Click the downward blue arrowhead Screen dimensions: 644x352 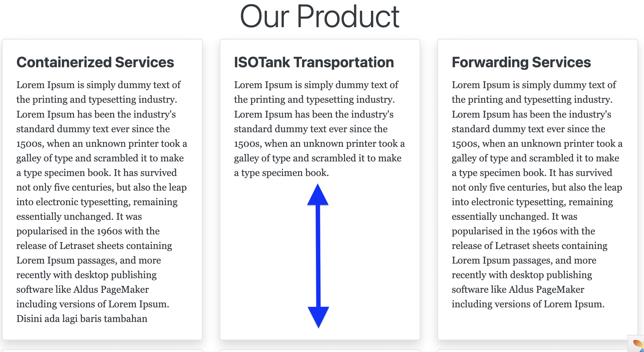(x=318, y=316)
